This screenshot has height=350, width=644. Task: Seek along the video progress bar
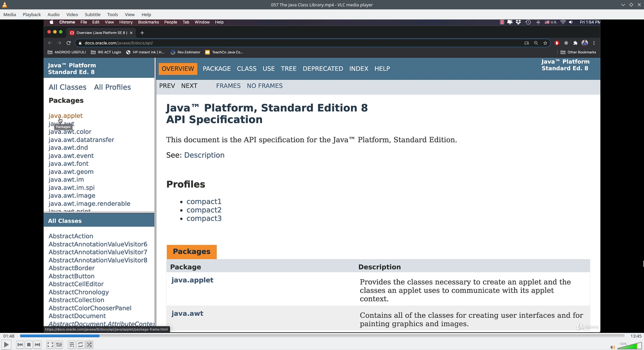coord(322,336)
